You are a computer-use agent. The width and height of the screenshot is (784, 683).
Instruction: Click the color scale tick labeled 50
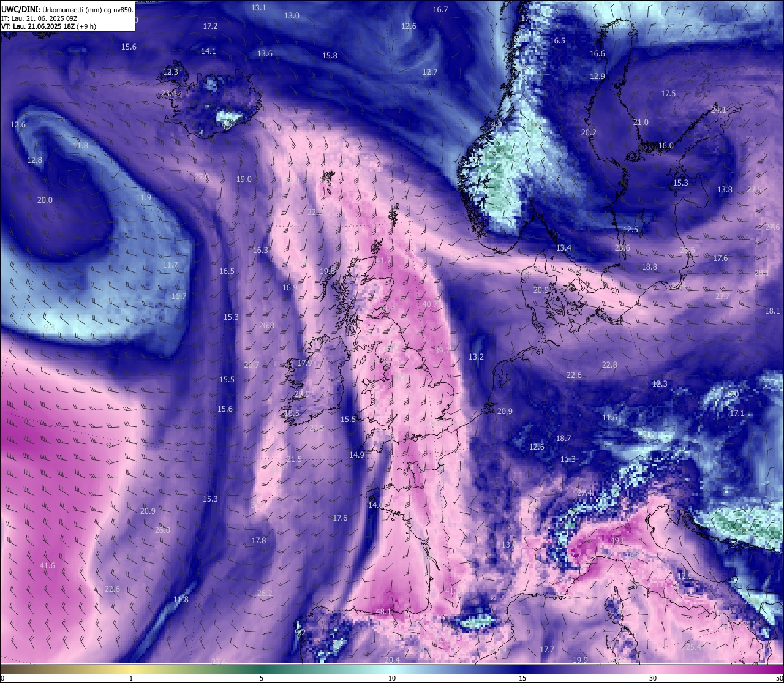click(779, 678)
